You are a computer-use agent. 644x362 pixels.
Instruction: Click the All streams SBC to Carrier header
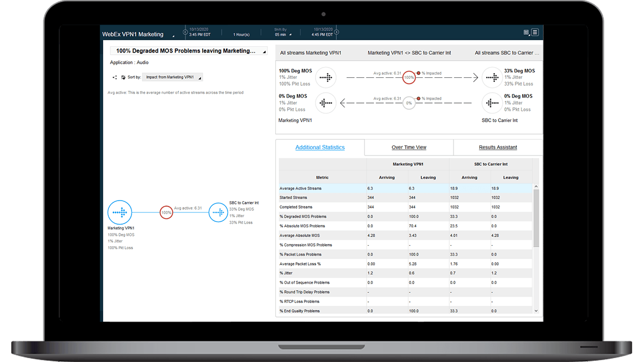[x=507, y=53]
